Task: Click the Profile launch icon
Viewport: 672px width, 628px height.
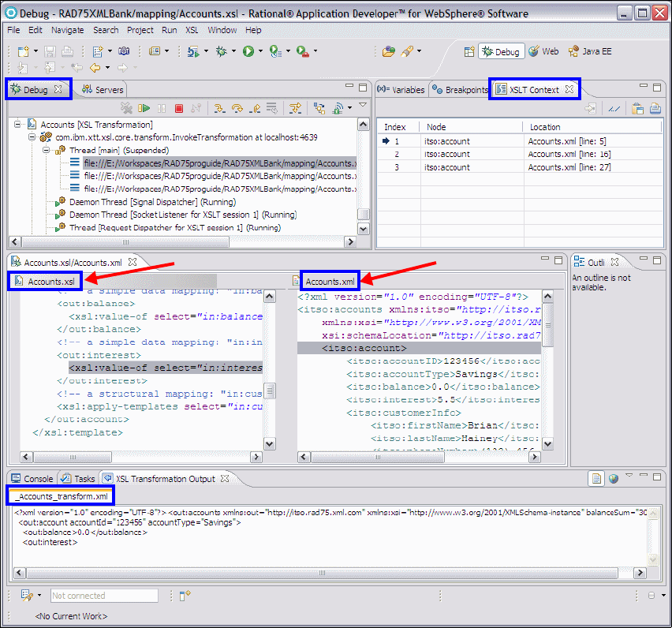Action: [275, 51]
